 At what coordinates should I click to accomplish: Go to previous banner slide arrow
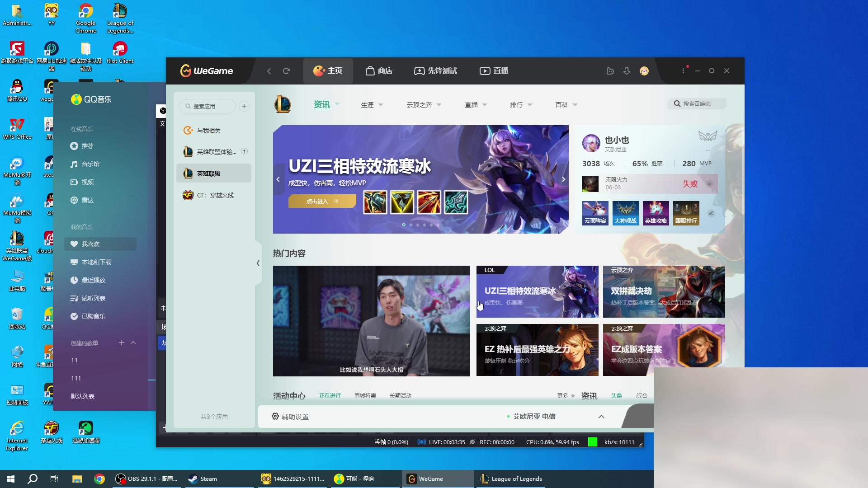[278, 179]
